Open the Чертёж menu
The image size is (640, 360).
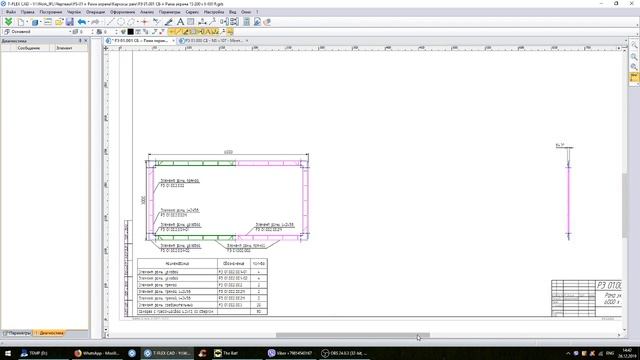click(x=74, y=12)
